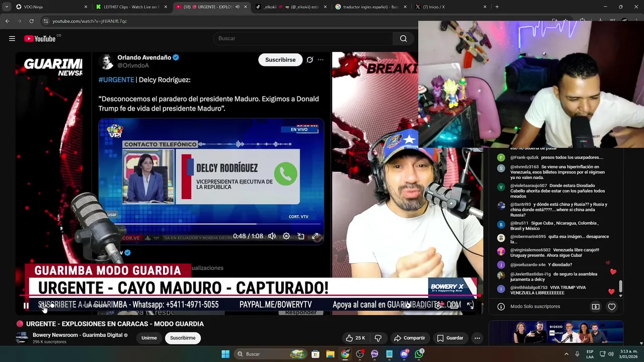Reload the current page

pos(31,21)
